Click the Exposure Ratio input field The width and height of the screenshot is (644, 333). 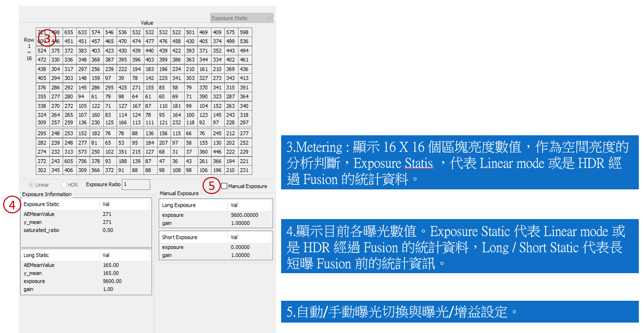coord(136,185)
